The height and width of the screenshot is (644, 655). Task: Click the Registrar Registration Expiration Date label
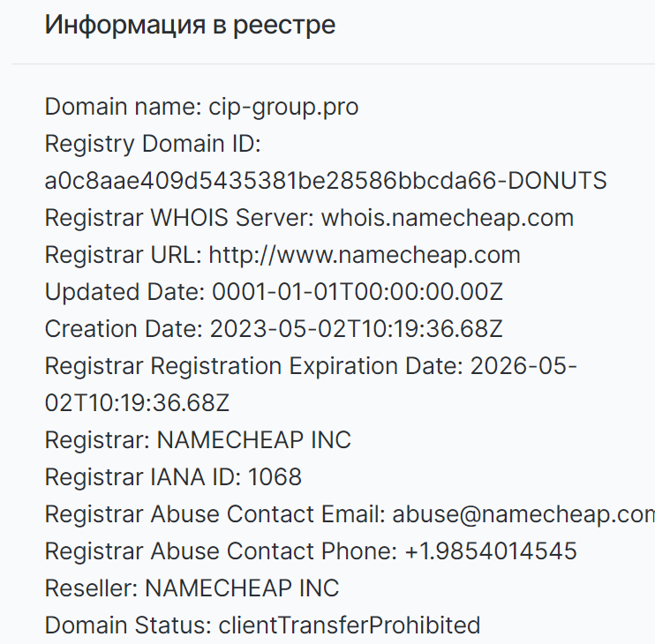[x=254, y=366]
